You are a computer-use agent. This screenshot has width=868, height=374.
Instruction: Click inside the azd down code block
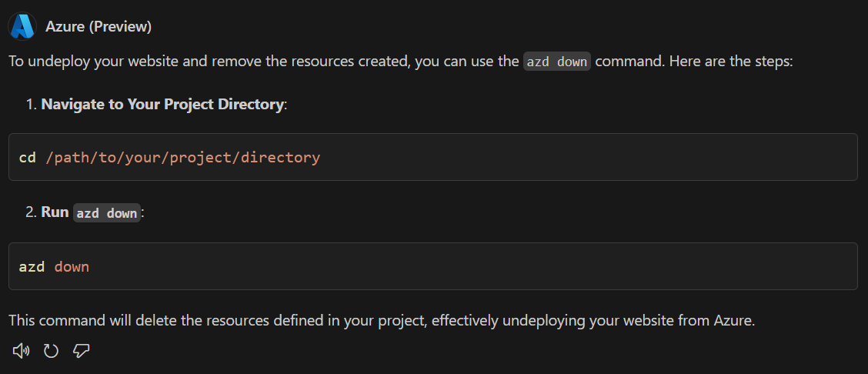tap(462, 266)
